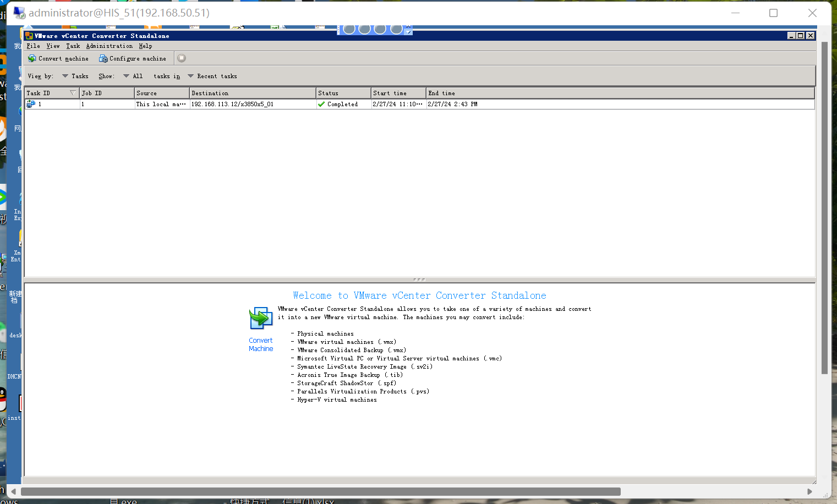Click the 'VMware Consolidated Backup (.vmx)' entry
The width and height of the screenshot is (837, 504).
coord(352,350)
